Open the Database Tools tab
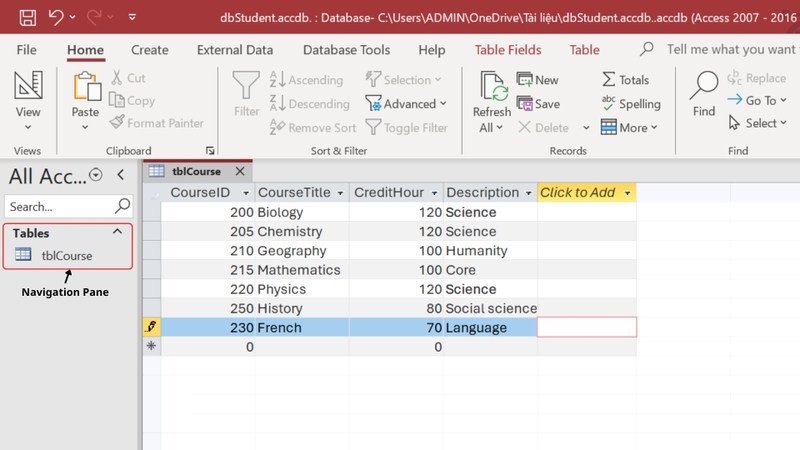The image size is (800, 450). click(x=346, y=50)
